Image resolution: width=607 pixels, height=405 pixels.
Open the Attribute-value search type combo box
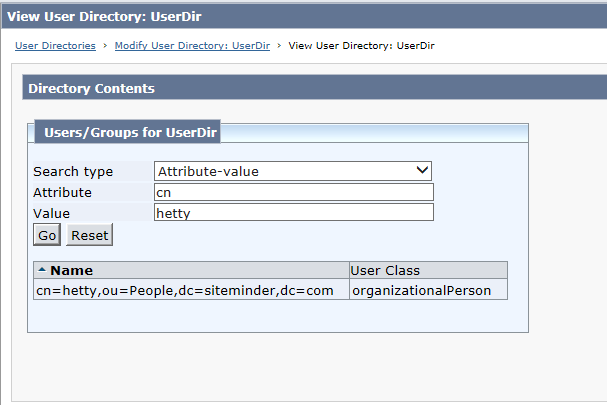293,171
